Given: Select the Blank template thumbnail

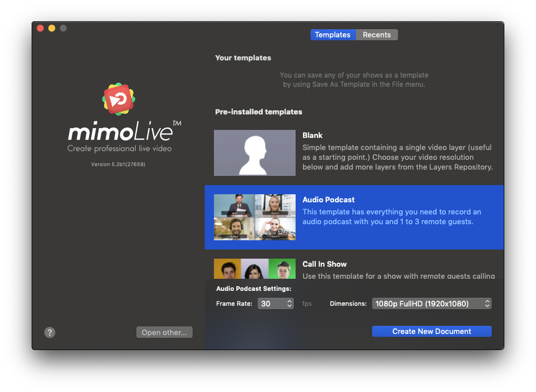Looking at the screenshot, I should [x=255, y=153].
